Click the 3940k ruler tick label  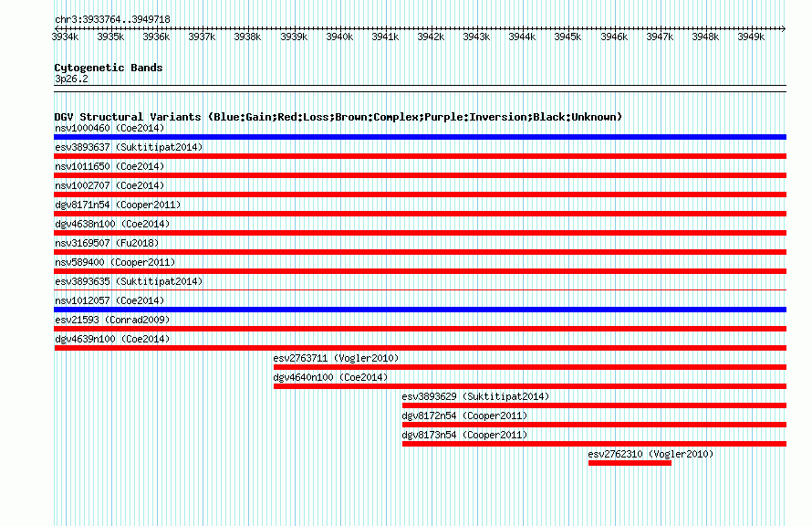point(339,37)
